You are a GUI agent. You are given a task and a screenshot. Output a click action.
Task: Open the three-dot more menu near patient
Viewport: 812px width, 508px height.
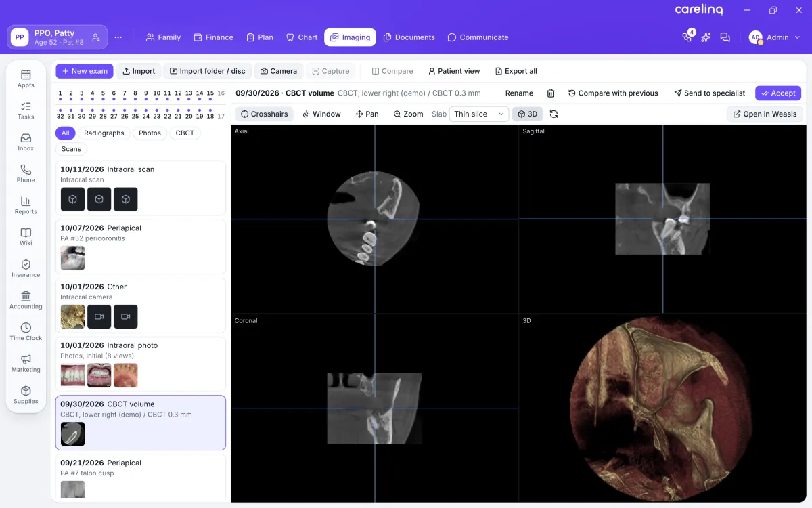pos(118,37)
